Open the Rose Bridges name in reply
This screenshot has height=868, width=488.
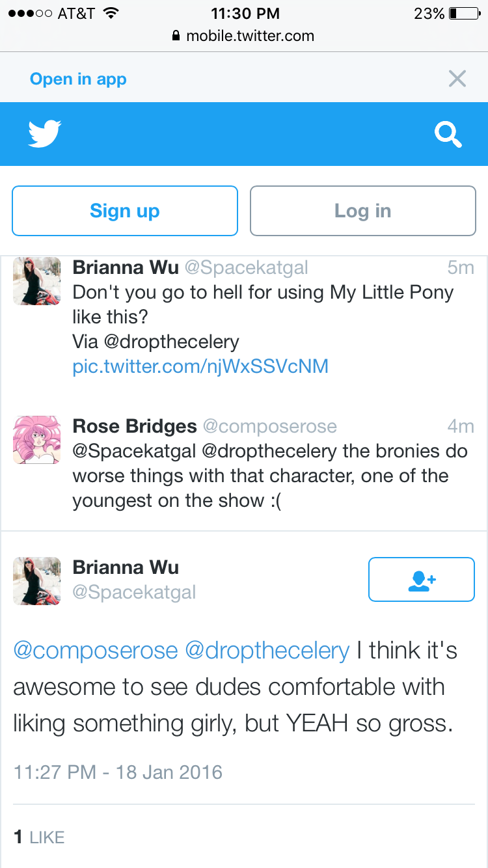(x=135, y=426)
